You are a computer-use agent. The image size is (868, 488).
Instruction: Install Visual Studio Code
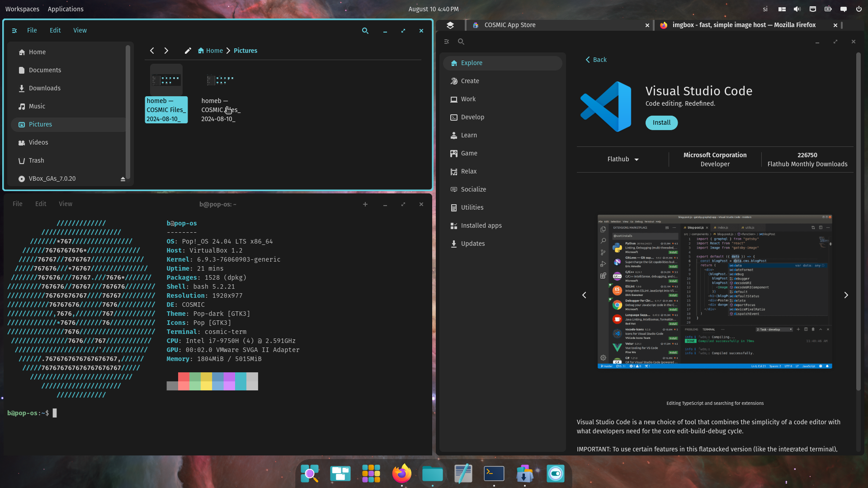coord(661,122)
